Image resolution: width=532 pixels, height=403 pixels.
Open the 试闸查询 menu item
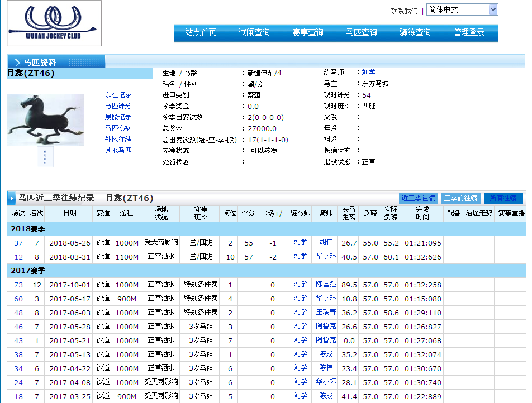click(x=254, y=32)
